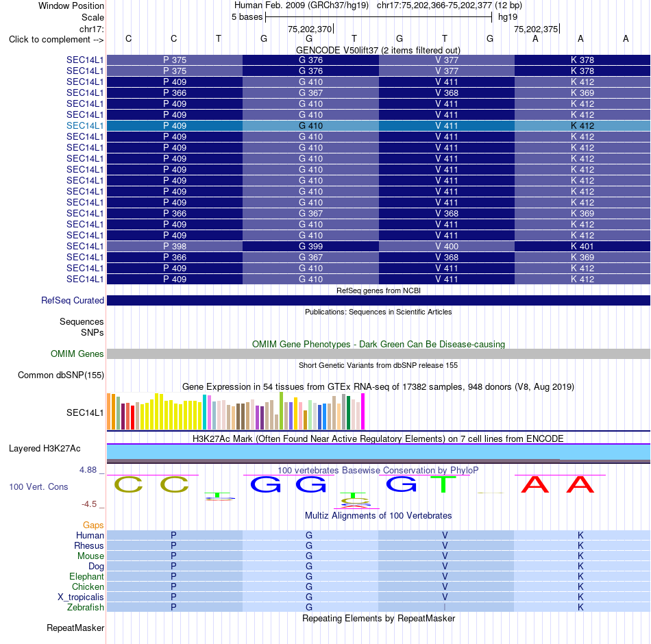The width and height of the screenshot is (651, 644).
Task: Click codon cell K 401
Action: tap(582, 246)
